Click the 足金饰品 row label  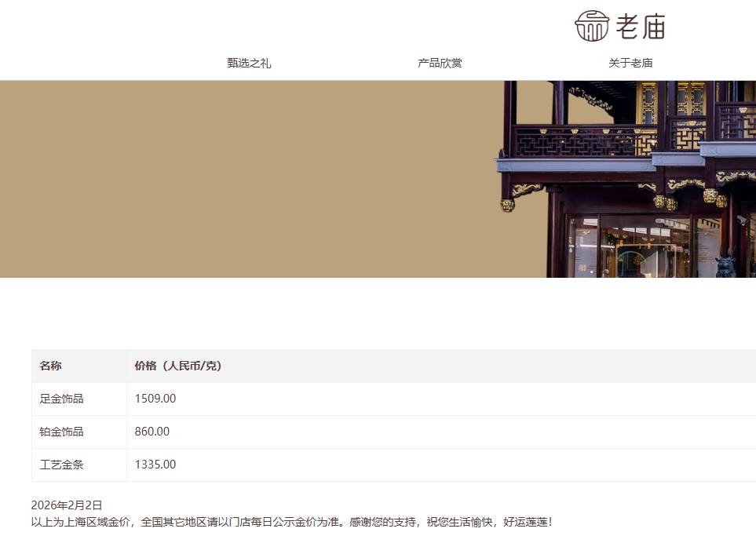point(61,399)
